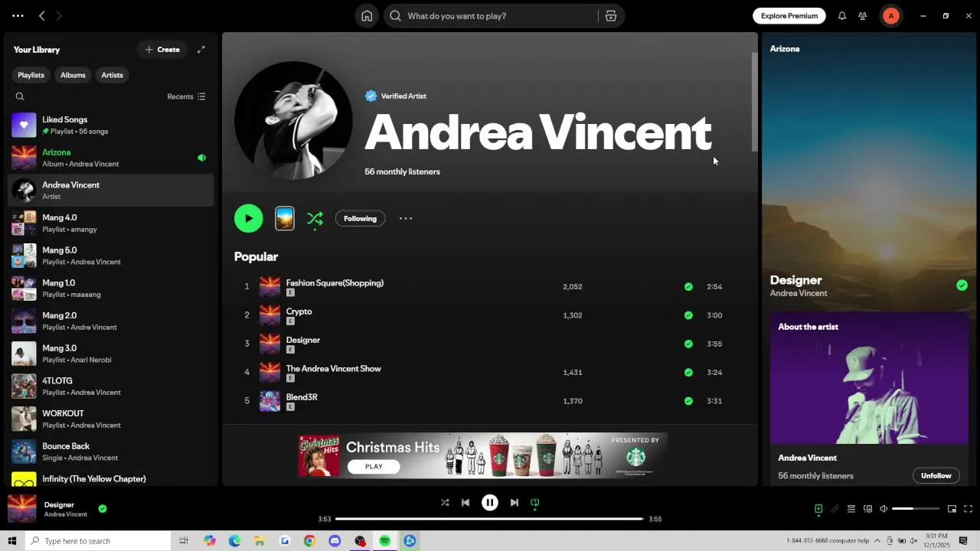980x551 pixels.
Task: Expand Your Library to full view
Action: [201, 50]
